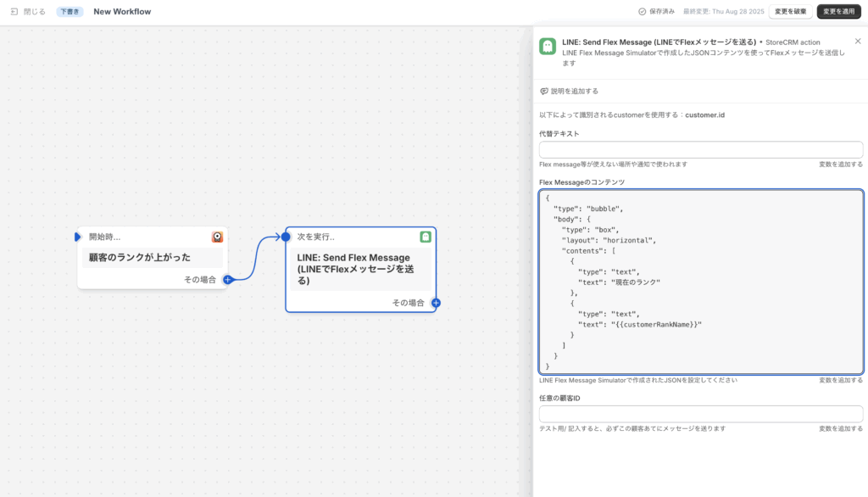Click the 開始時... label on trigger node

[x=104, y=237]
